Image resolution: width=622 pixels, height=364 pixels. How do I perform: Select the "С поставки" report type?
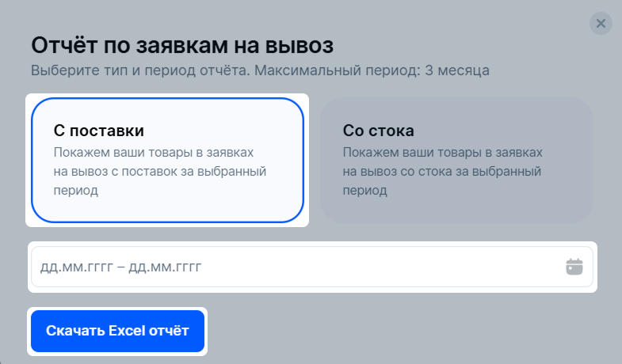coord(167,160)
